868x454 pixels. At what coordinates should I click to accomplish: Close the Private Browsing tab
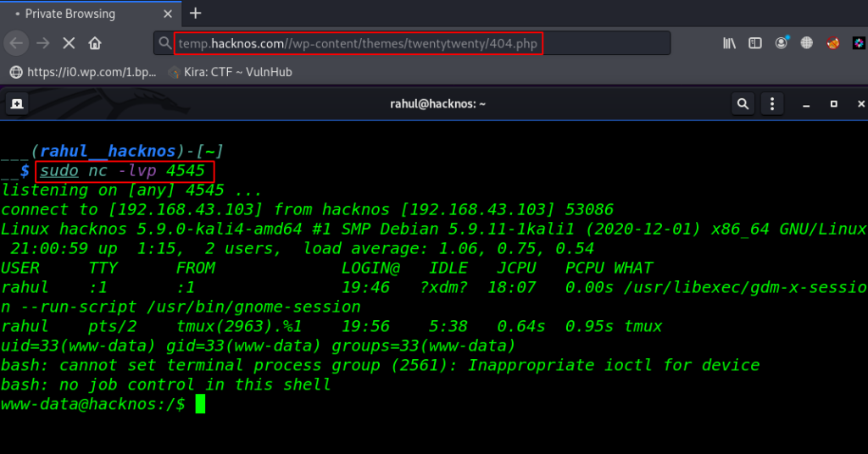tap(168, 14)
